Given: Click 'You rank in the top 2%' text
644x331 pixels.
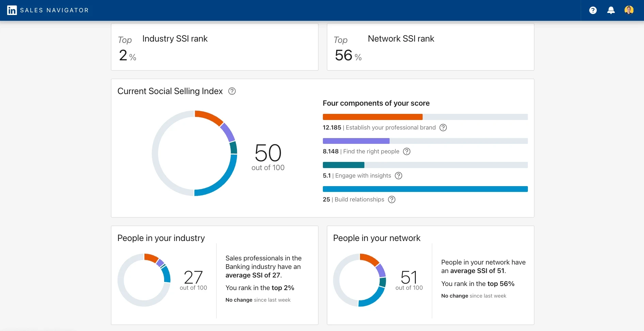Looking at the screenshot, I should (x=260, y=288).
